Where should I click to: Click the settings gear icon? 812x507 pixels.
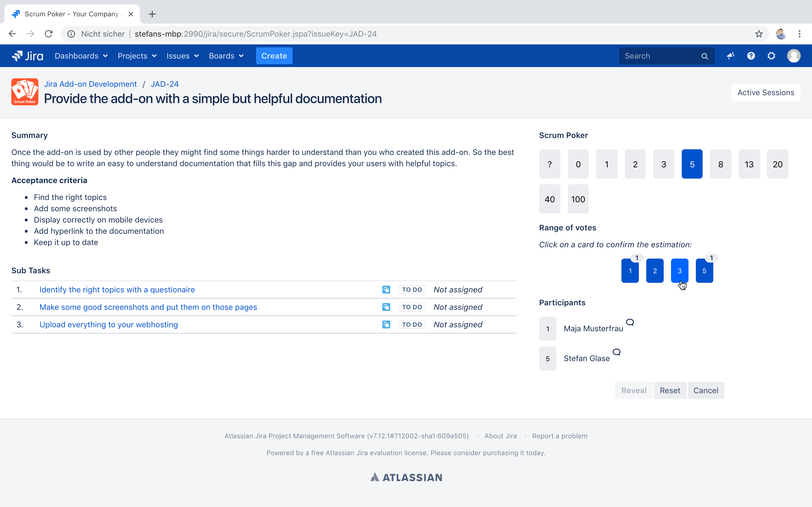point(772,56)
